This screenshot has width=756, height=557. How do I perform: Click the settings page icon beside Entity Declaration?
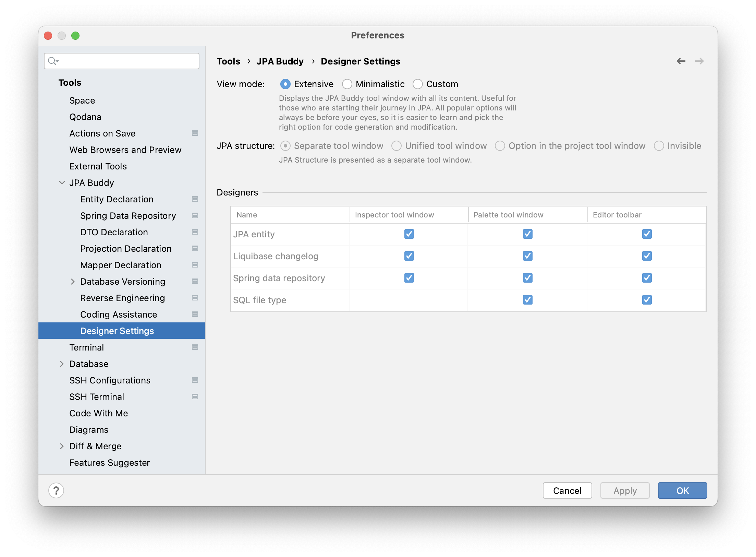pyautogui.click(x=195, y=199)
